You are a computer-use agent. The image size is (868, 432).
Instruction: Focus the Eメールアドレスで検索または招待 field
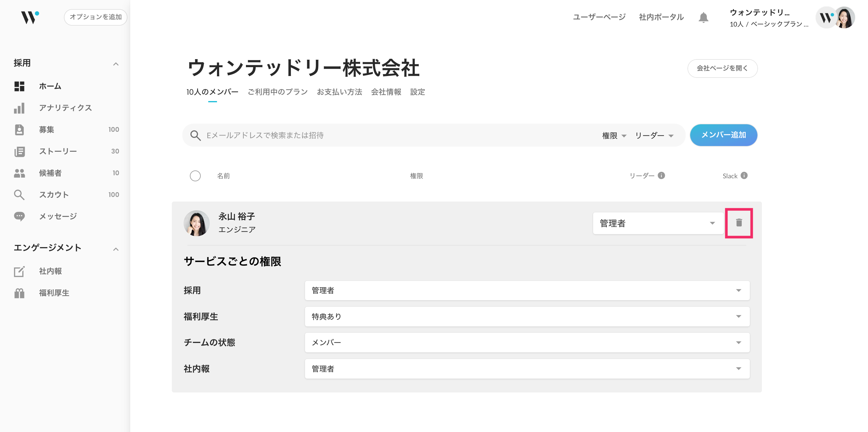401,135
